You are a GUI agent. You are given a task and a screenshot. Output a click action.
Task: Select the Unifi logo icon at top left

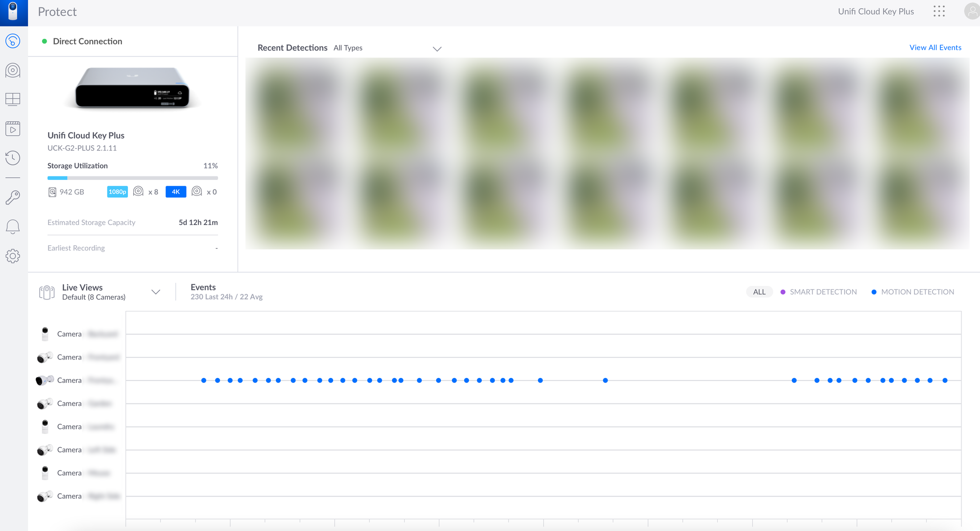[x=13, y=12]
